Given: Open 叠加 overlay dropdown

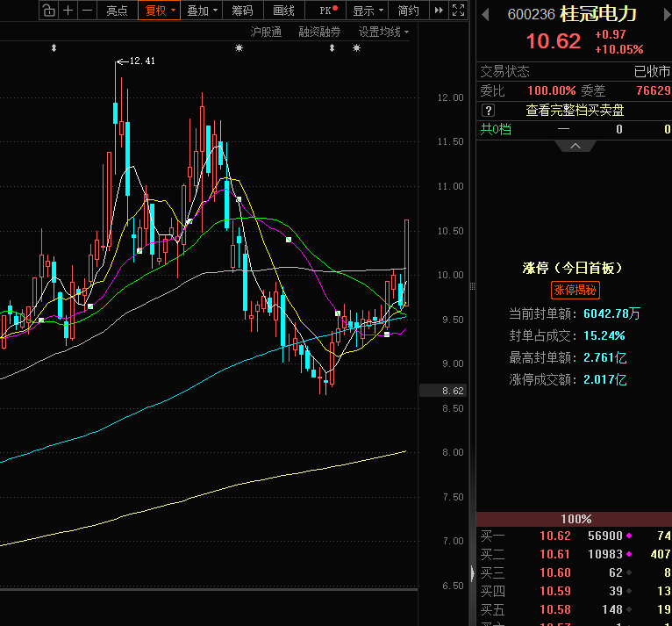Looking at the screenshot, I should point(202,11).
